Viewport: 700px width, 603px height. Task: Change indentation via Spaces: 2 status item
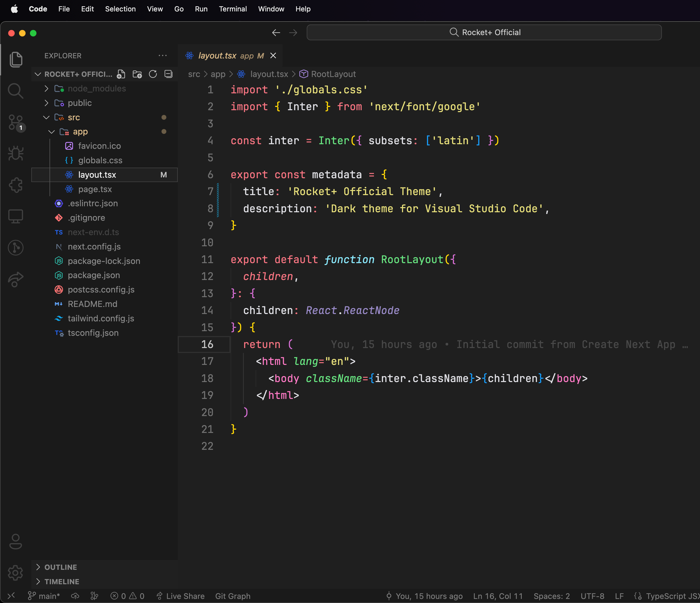click(551, 596)
